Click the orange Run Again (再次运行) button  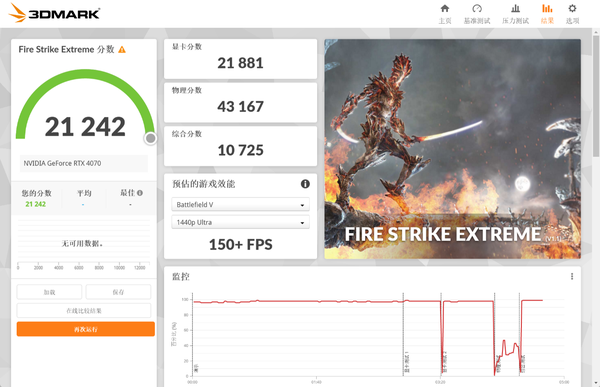tap(86, 329)
